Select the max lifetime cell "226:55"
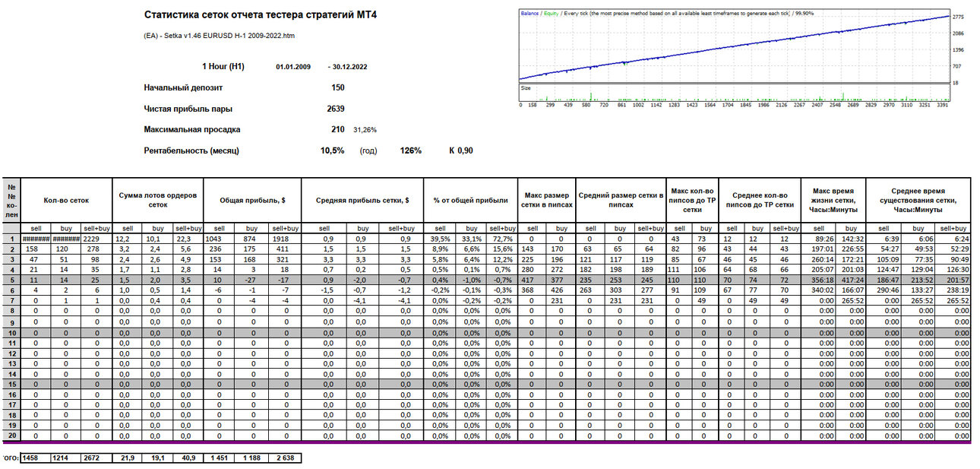 click(x=852, y=249)
